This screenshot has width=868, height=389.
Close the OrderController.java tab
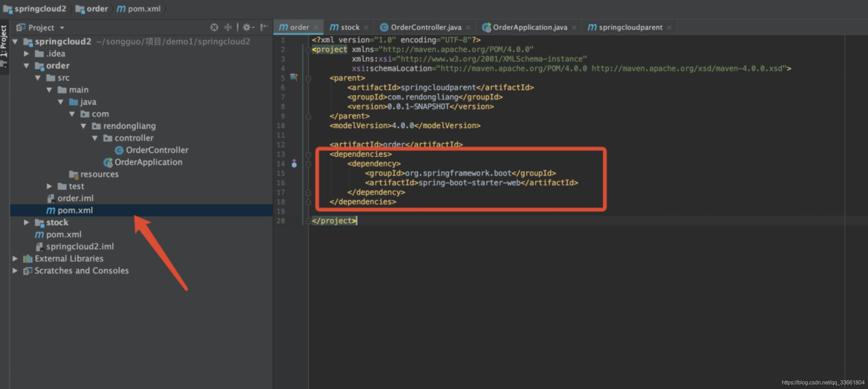click(x=468, y=28)
